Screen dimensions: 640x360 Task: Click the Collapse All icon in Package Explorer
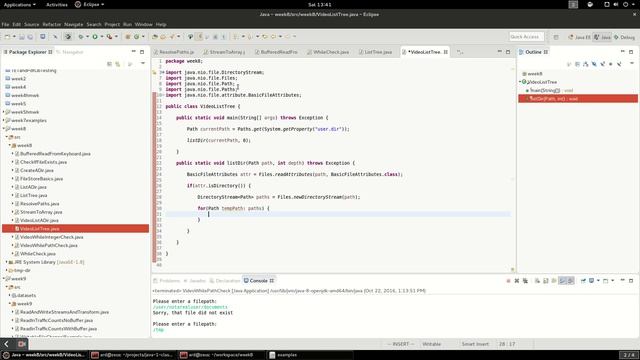109,64
